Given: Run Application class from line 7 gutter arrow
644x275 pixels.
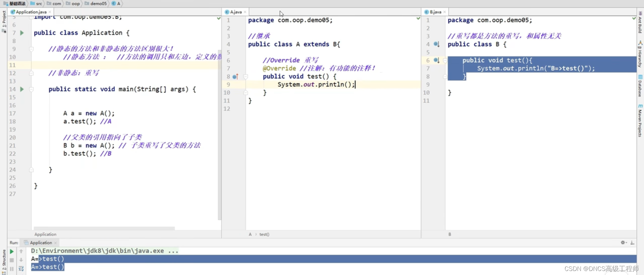Looking at the screenshot, I should tap(22, 33).
